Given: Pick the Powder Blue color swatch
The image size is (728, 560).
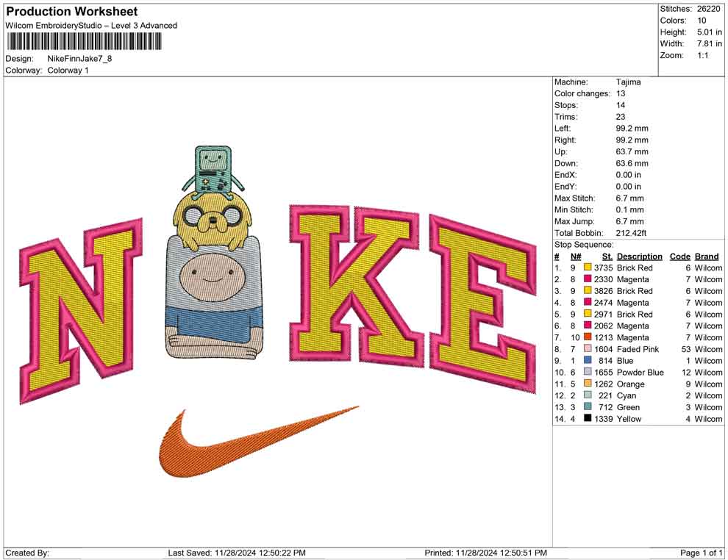Looking at the screenshot, I should (588, 372).
